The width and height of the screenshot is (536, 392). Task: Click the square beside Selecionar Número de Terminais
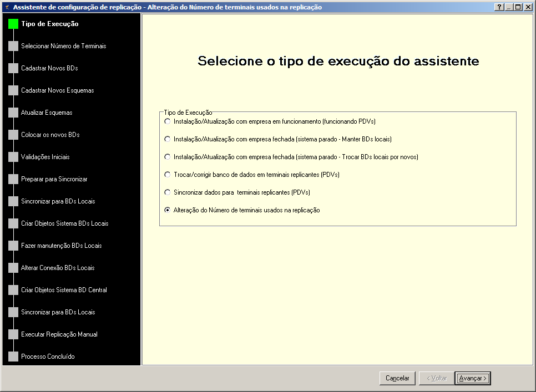point(13,46)
